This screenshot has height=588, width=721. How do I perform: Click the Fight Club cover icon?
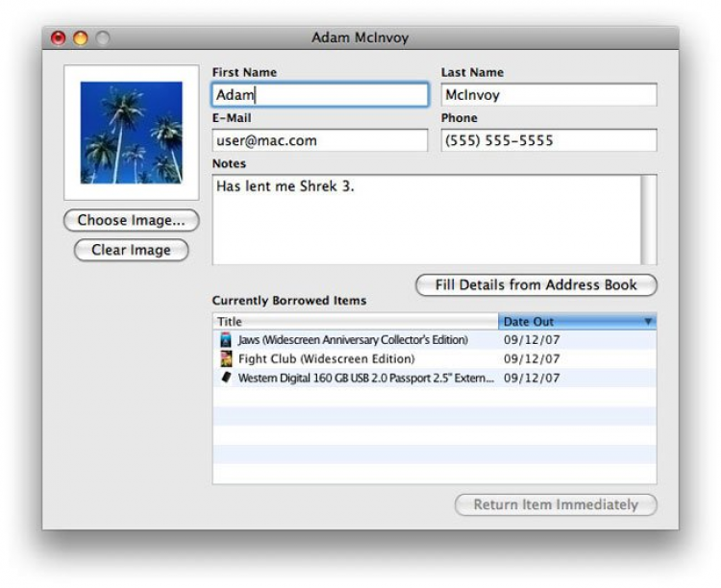pos(226,358)
